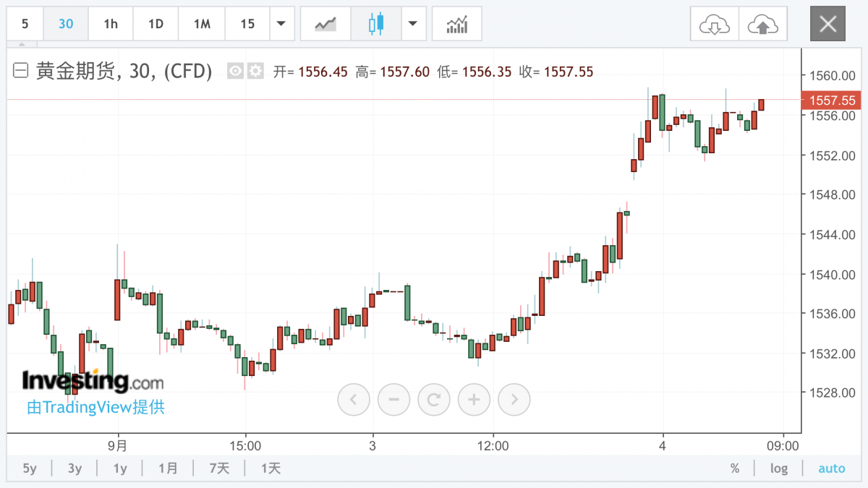
Task: Zoom out with the minus button
Action: pos(393,398)
